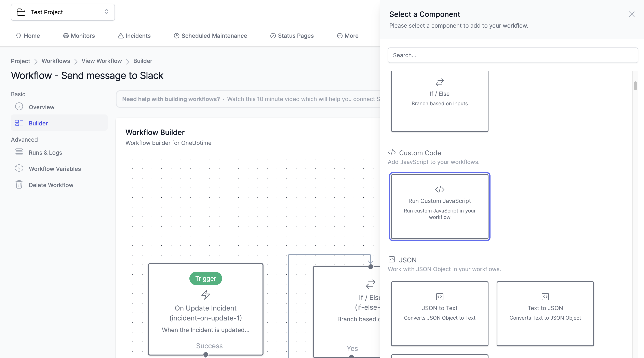The image size is (644, 358).
Task: Click 'Add JaavScript to your workflows.' text
Action: [433, 162]
